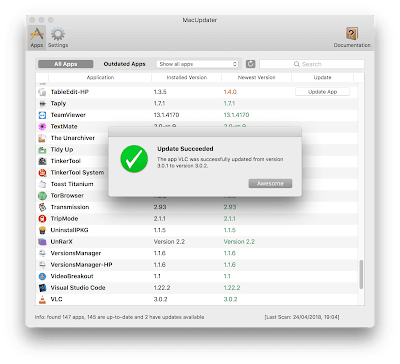Image resolution: width=400 pixels, height=364 pixels.
Task: Select the Toast Titanium app icon
Action: pos(42,184)
